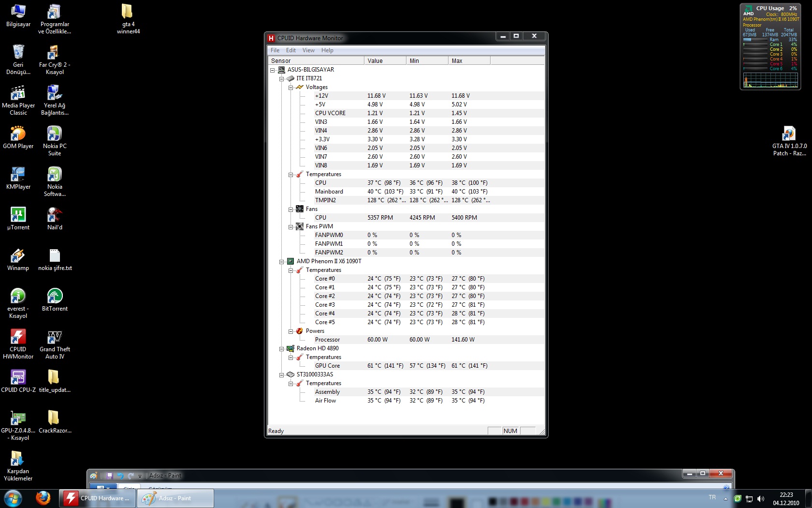Open File menu in HWMonitor
The height and width of the screenshot is (508, 812).
(x=275, y=50)
